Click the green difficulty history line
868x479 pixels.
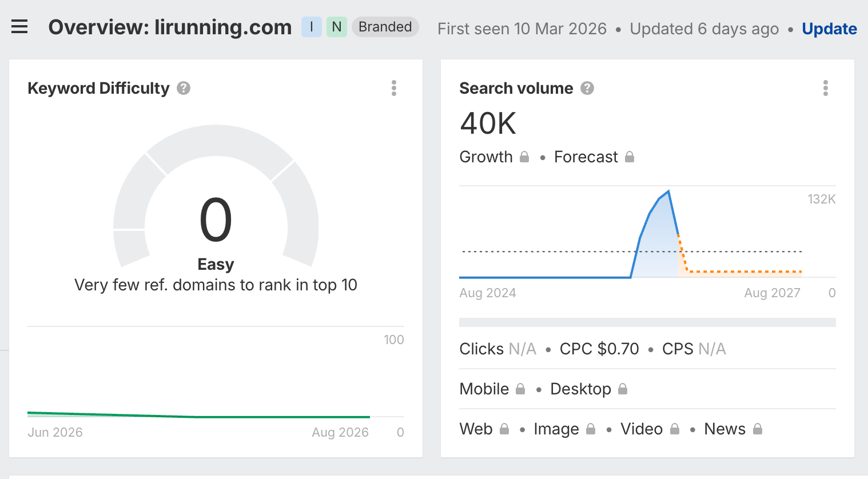click(198, 417)
